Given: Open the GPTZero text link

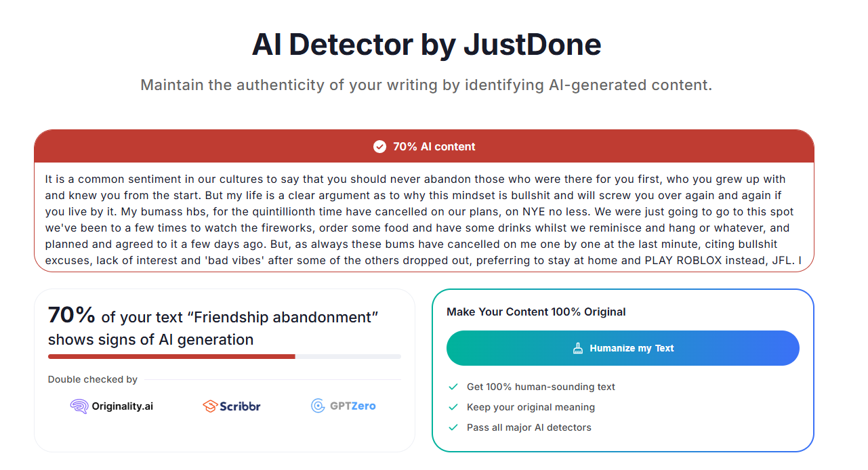Looking at the screenshot, I should click(352, 406).
